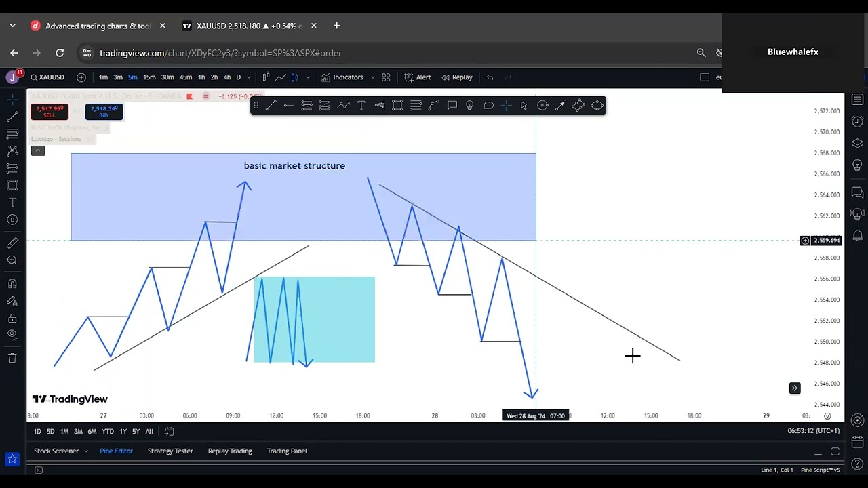868x488 pixels.
Task: Open the Strategy Tester tab
Action: [x=170, y=451]
